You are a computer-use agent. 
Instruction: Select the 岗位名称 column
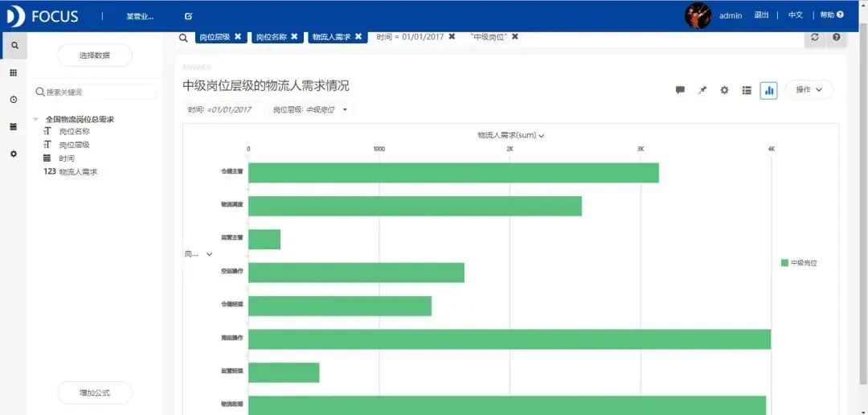(74, 132)
